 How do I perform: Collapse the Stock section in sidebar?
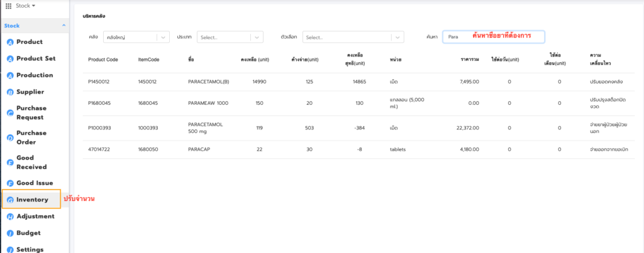[x=63, y=26]
